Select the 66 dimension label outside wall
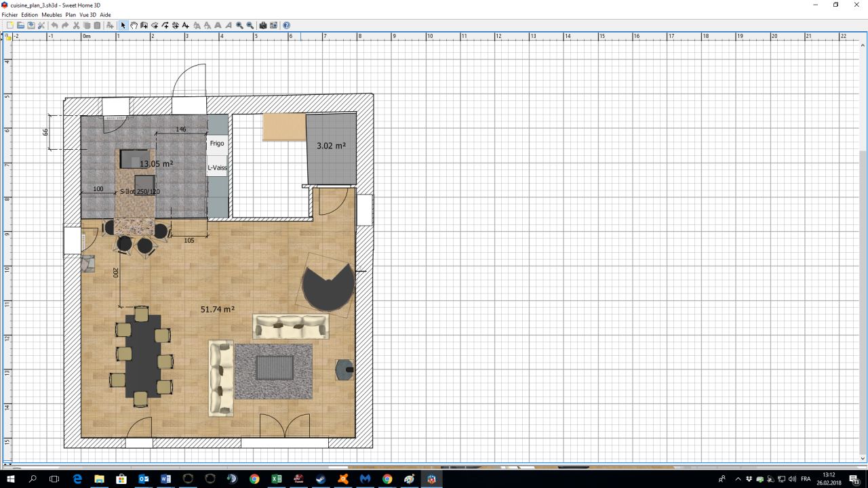The width and height of the screenshot is (868, 488). pyautogui.click(x=46, y=132)
